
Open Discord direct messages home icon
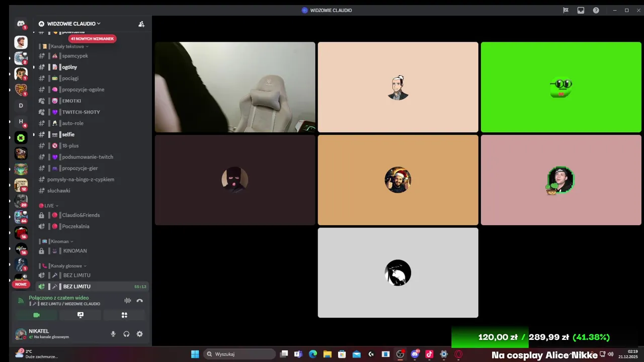(21, 24)
